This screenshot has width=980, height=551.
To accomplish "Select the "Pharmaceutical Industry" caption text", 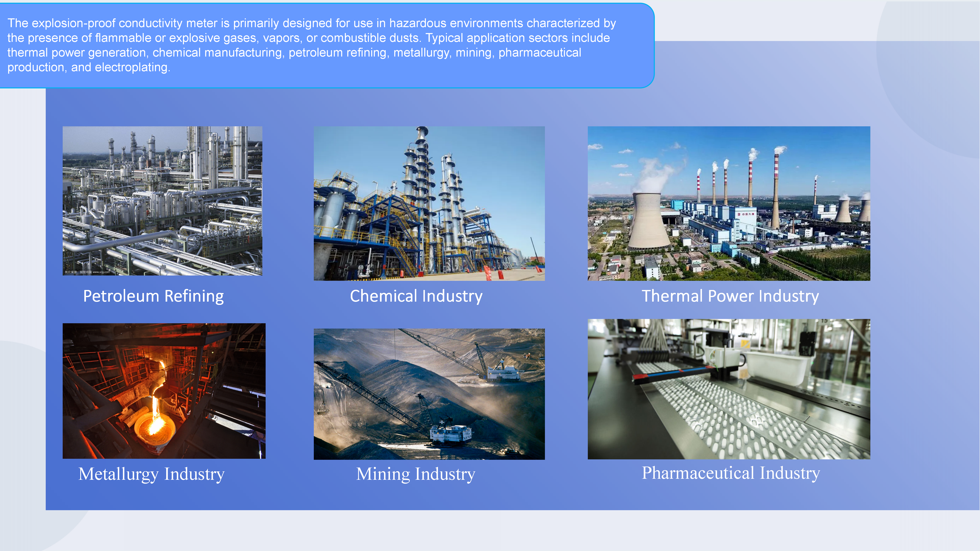I will coord(731,473).
